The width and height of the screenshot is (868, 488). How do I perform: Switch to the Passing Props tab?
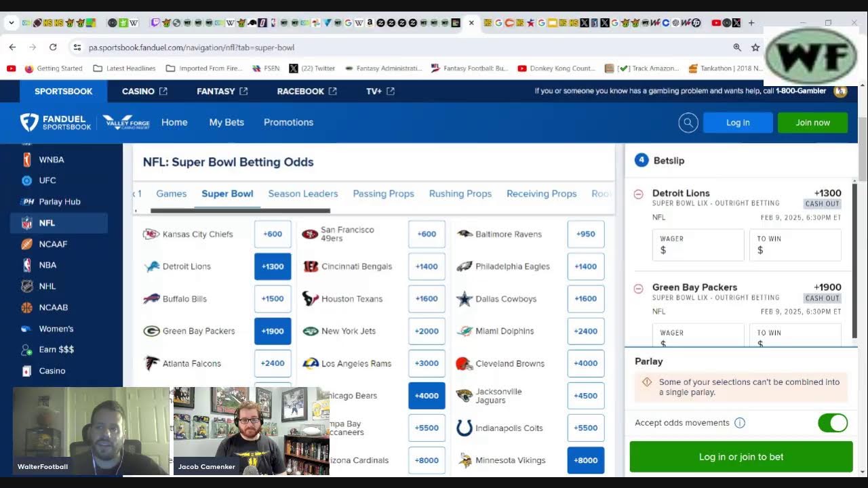[383, 194]
